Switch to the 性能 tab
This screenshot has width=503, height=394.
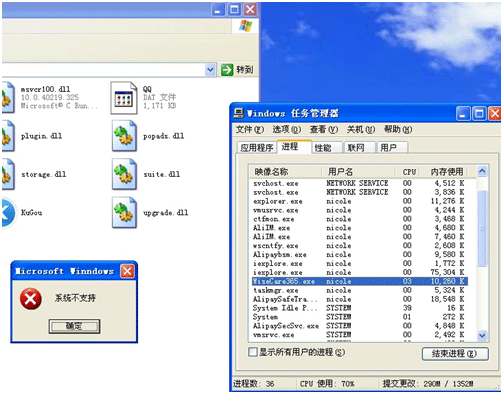pos(323,148)
